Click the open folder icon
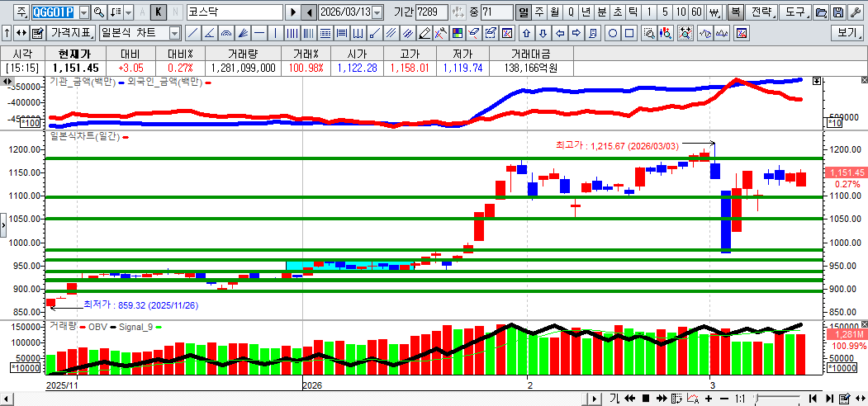Viewport: 868px width, 406px height. (x=820, y=12)
